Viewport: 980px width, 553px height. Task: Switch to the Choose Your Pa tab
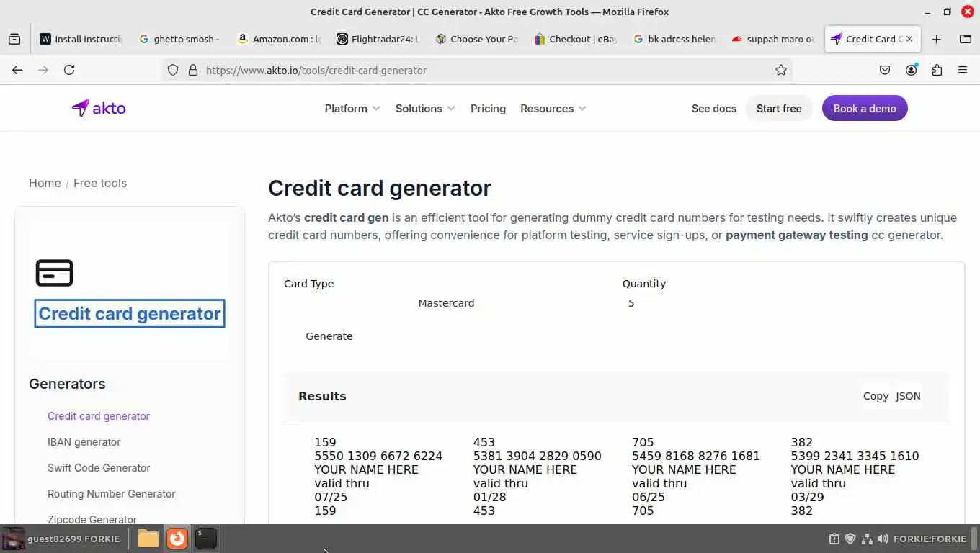coord(476,39)
